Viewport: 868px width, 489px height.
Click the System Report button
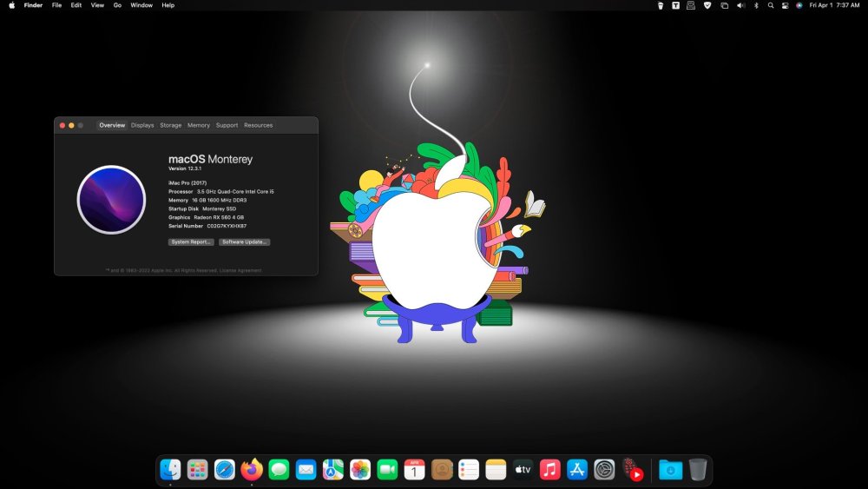tap(191, 242)
